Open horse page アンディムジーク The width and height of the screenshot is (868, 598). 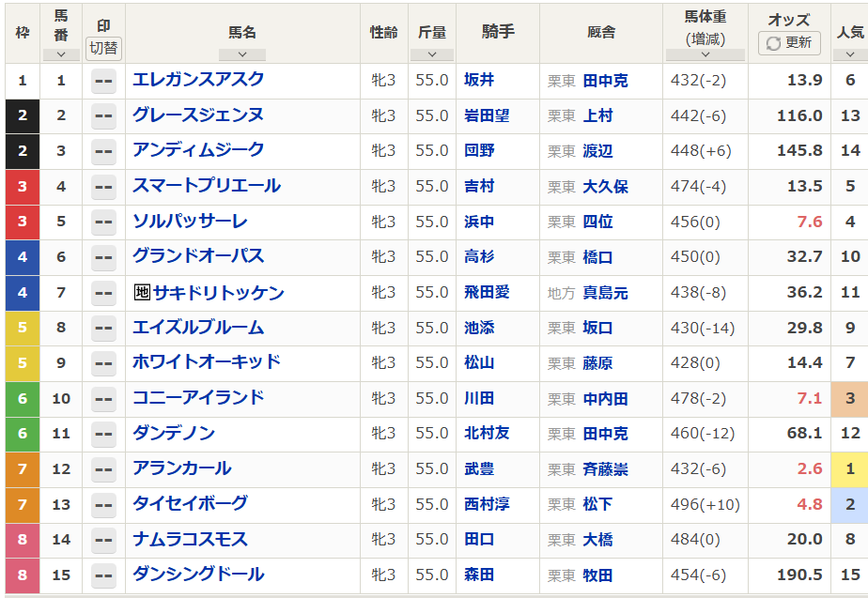pos(198,150)
